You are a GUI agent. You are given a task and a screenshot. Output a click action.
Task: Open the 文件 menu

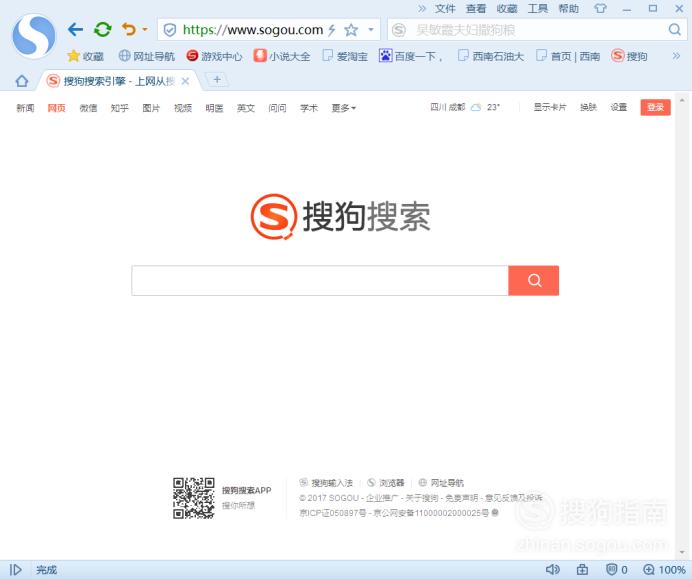point(445,8)
